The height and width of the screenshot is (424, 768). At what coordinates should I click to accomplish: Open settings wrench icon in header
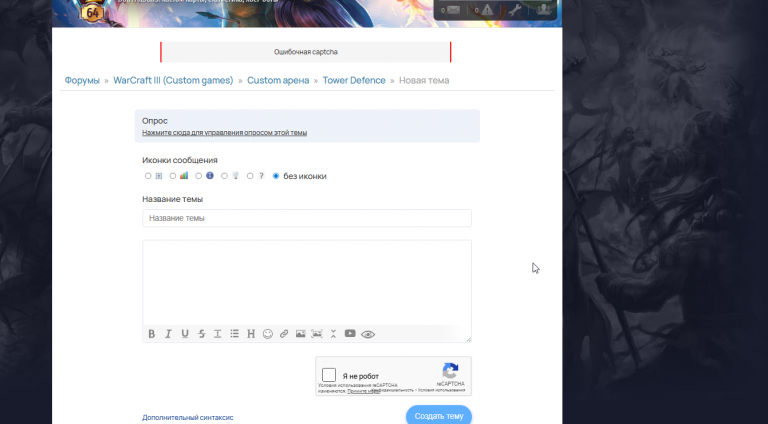tap(514, 10)
